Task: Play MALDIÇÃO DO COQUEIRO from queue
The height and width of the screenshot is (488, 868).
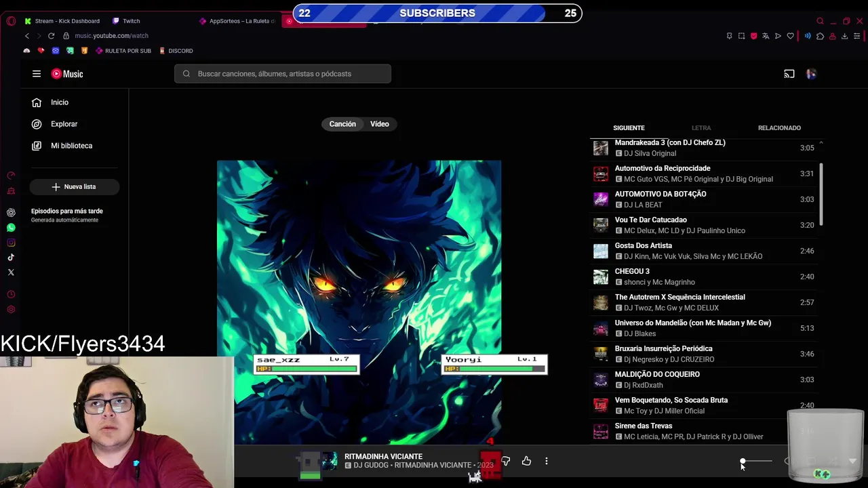Action: coord(705,380)
